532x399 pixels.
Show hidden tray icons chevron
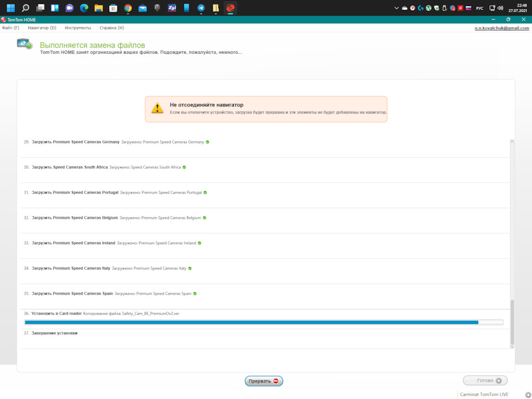point(396,8)
